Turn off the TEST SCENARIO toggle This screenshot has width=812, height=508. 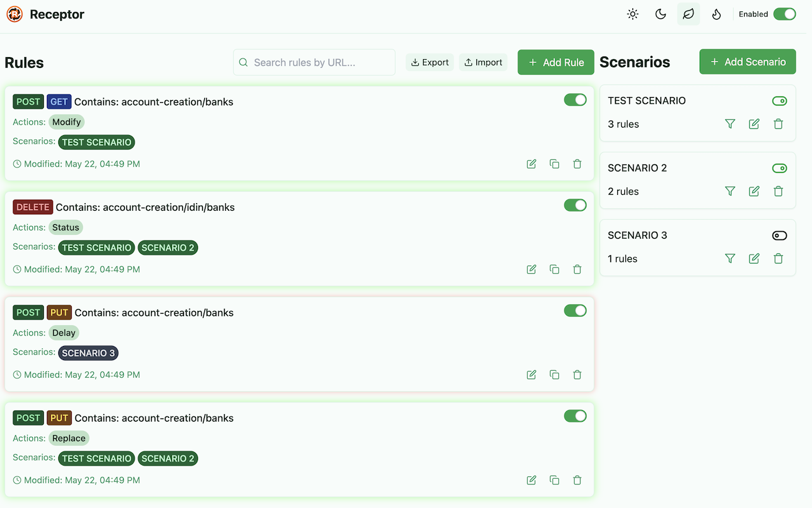pyautogui.click(x=779, y=101)
